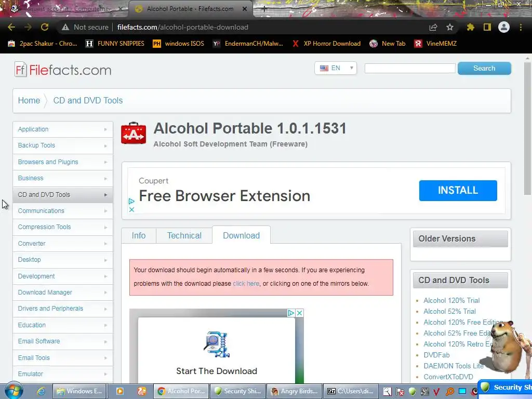Select the Download tab
The height and width of the screenshot is (399, 532).
tap(241, 235)
